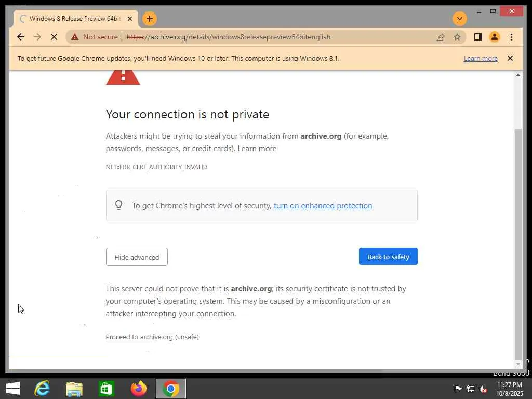Open Chrome three-dot menu
532x399 pixels.
click(511, 37)
